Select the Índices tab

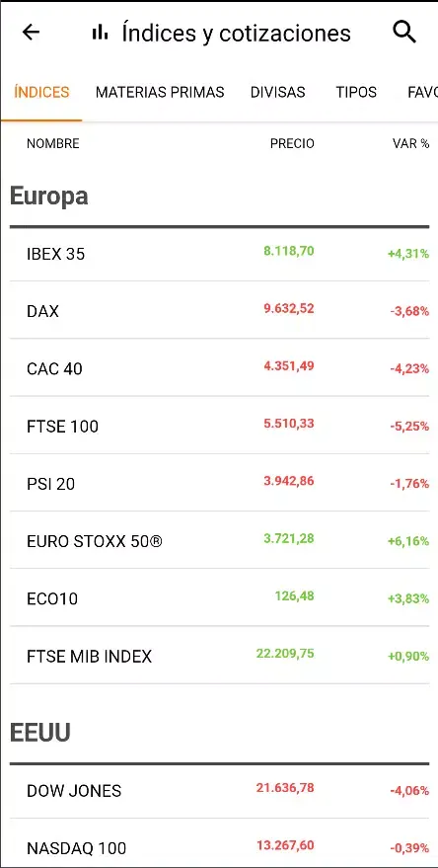(41, 92)
